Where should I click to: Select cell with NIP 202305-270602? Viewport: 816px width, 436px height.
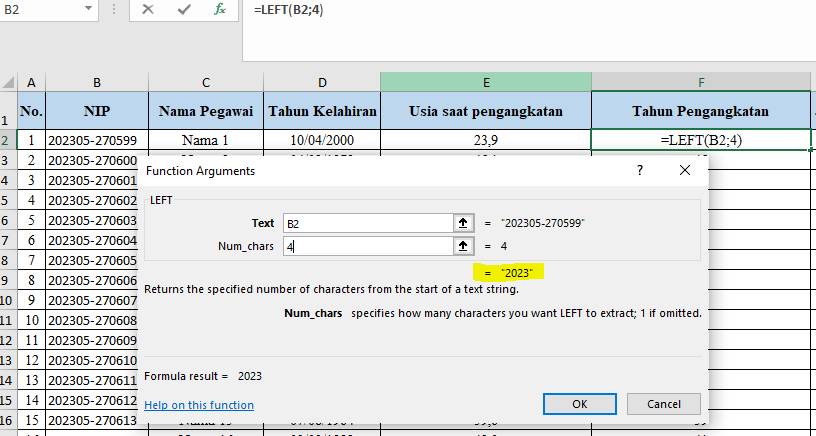click(x=93, y=200)
